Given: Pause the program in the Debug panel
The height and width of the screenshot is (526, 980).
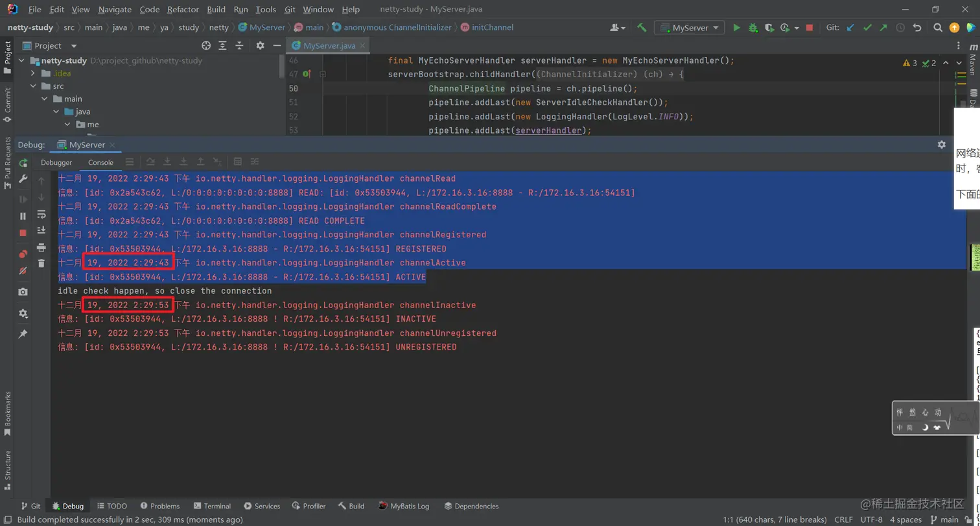Looking at the screenshot, I should 23,216.
